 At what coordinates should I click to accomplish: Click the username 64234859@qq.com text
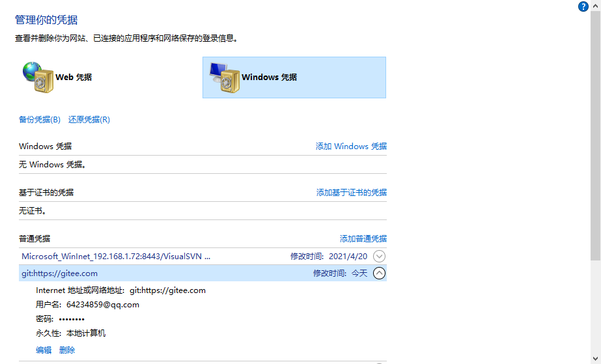point(103,305)
